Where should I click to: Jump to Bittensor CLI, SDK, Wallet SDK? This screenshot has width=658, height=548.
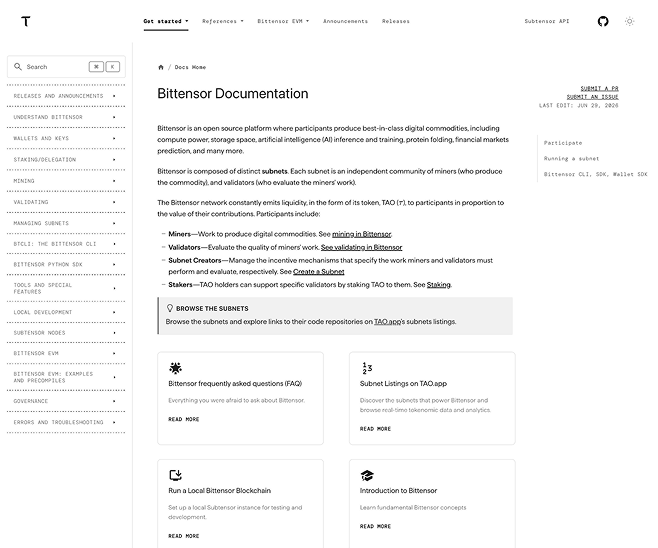(595, 174)
